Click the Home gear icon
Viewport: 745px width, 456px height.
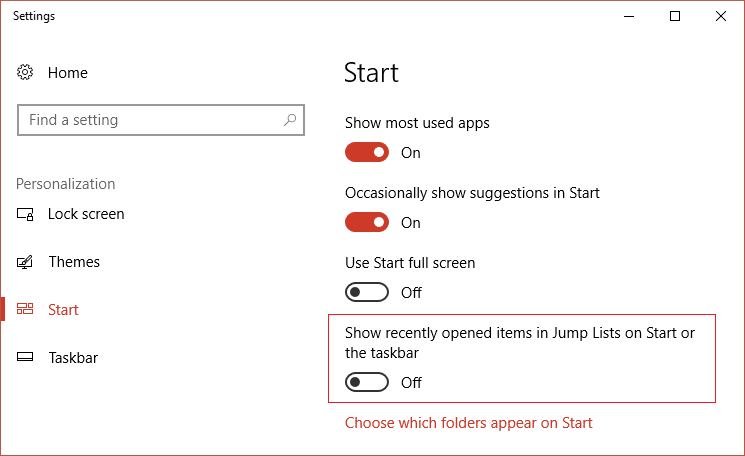25,73
